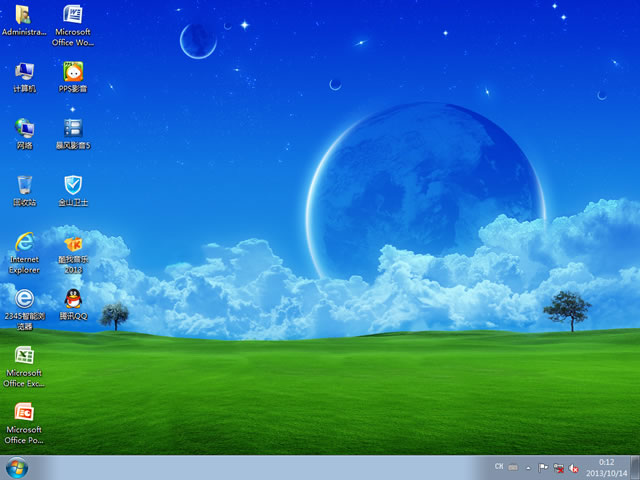Image resolution: width=640 pixels, height=480 pixels.
Task: Select the Microsoft Office PowerPoint shortcut
Action: 24,413
